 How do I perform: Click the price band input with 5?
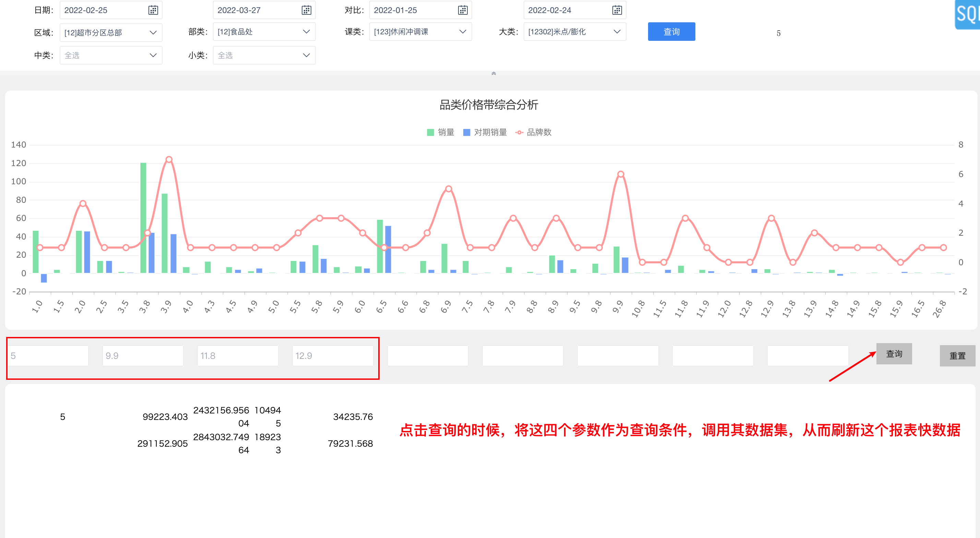point(48,355)
